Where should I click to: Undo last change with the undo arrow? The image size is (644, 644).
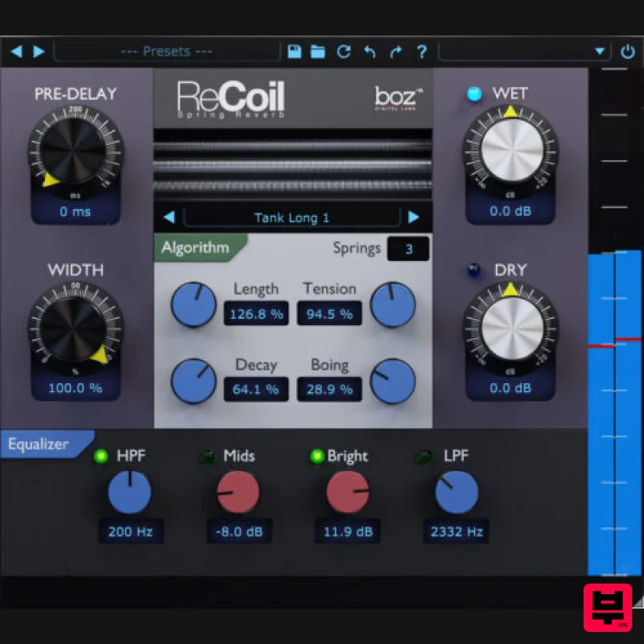[x=369, y=52]
